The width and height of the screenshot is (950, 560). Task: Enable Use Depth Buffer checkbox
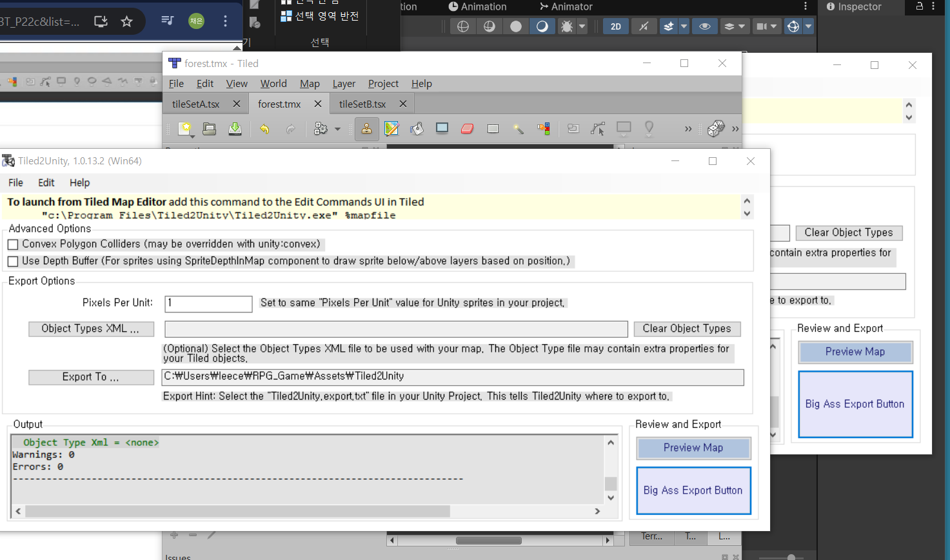coord(13,262)
